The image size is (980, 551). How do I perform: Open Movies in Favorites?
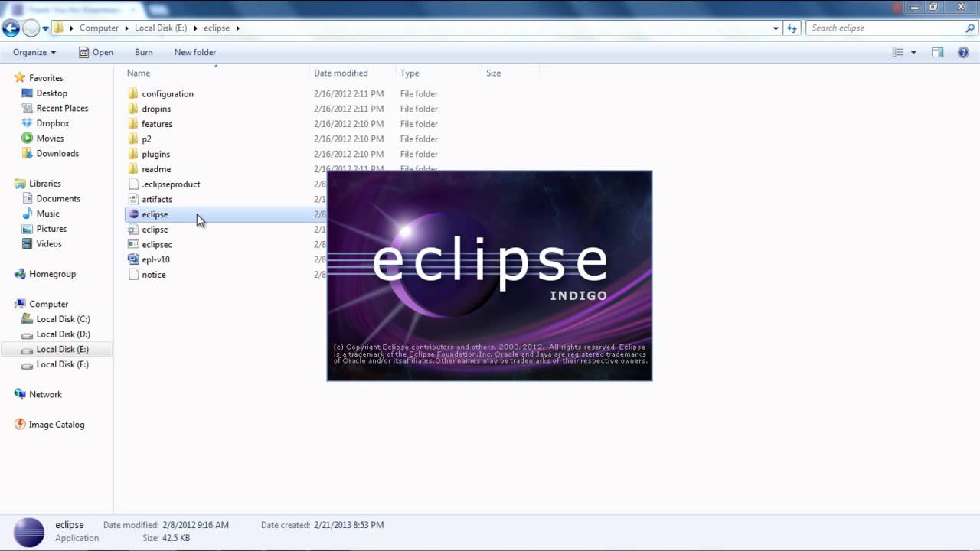click(x=50, y=139)
